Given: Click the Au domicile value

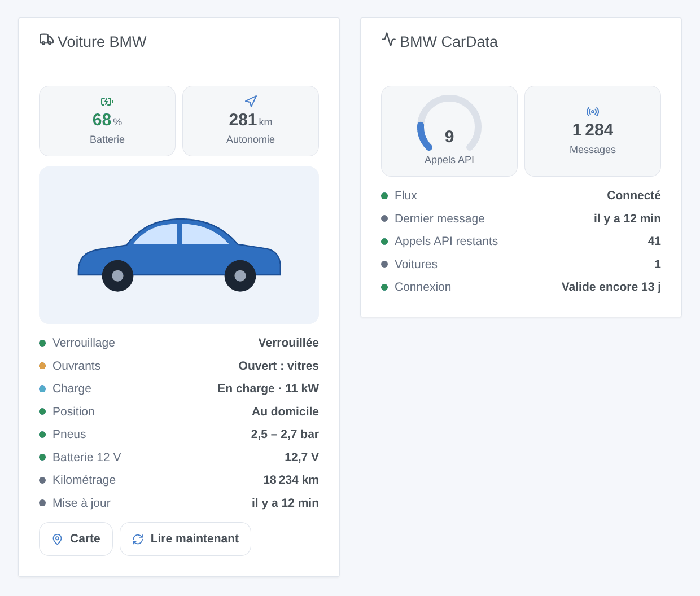Looking at the screenshot, I should tap(285, 411).
